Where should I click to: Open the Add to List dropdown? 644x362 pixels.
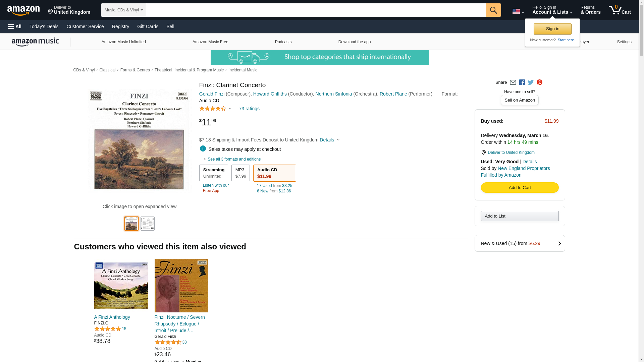click(x=519, y=216)
